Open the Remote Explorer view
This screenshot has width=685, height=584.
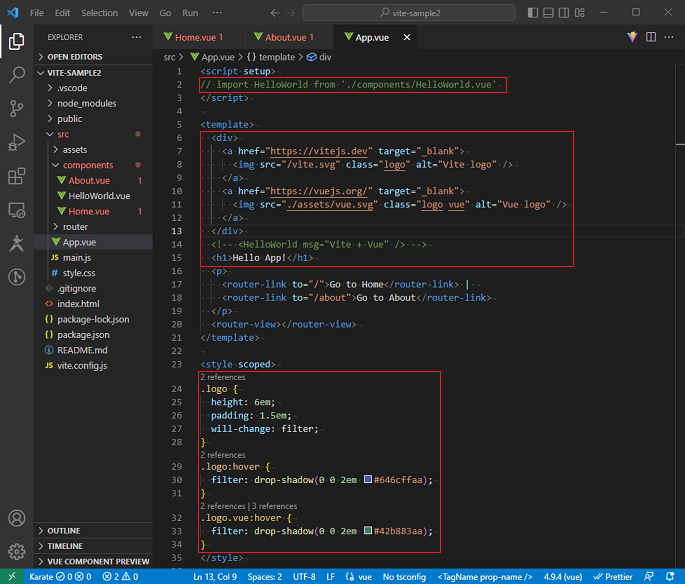[x=17, y=210]
